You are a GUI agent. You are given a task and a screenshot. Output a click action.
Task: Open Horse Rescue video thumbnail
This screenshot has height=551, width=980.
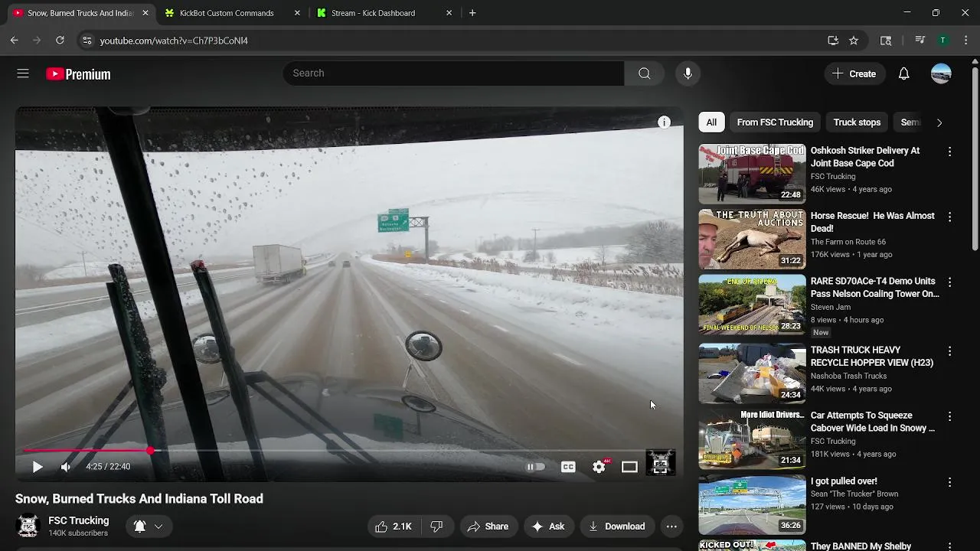click(x=752, y=240)
